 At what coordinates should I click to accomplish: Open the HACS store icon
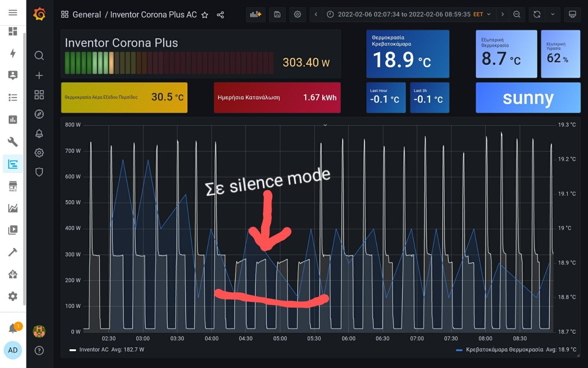click(13, 186)
